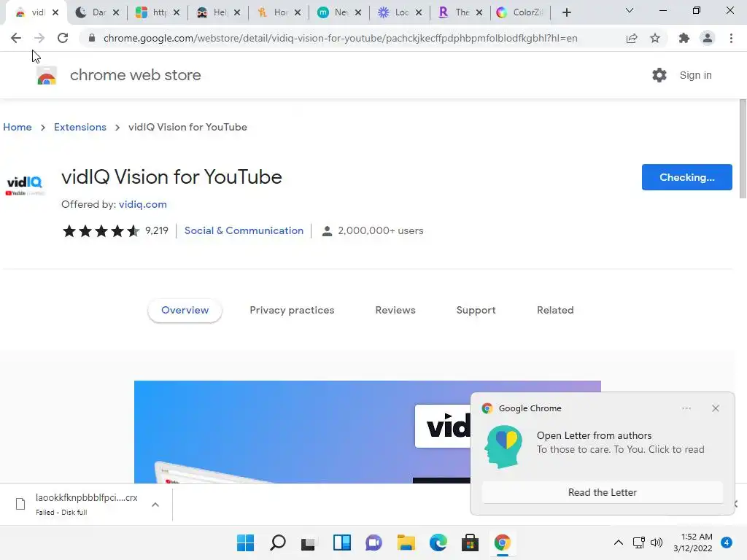The image size is (747, 560).
Task: Open network icon in system tray
Action: [x=639, y=542]
